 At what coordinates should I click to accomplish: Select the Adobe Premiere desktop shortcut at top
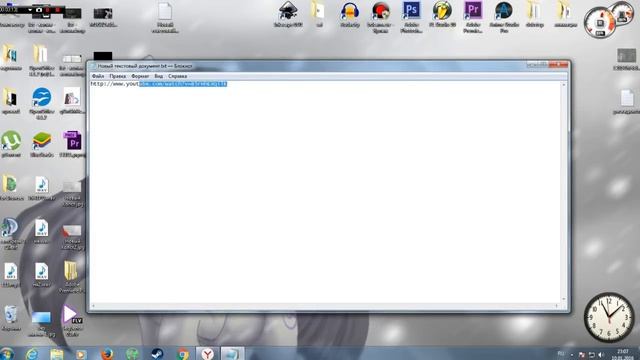coord(473,17)
